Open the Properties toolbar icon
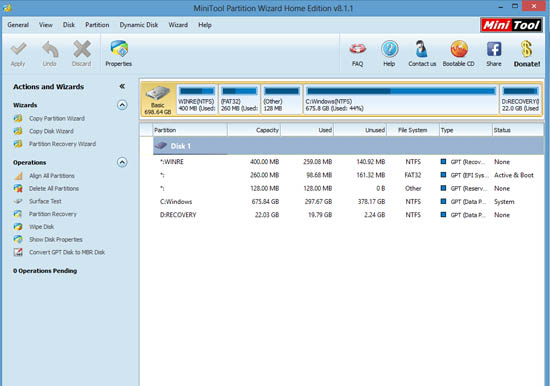The width and height of the screenshot is (550, 386). 119,49
